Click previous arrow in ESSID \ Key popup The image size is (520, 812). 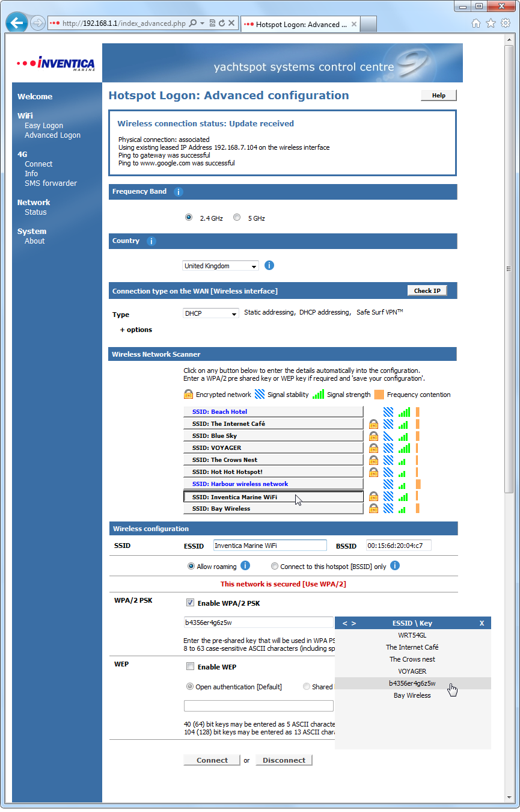coord(345,623)
